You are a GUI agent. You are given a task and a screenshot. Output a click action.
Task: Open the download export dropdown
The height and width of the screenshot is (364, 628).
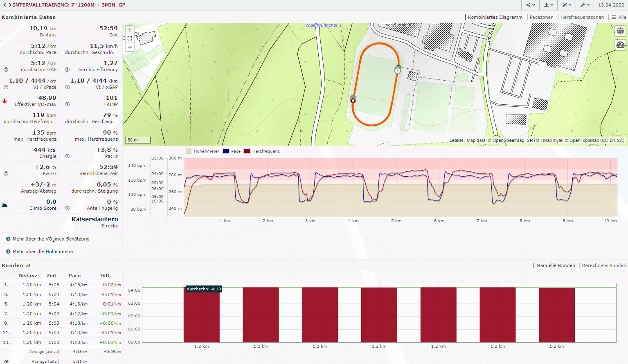549,5
